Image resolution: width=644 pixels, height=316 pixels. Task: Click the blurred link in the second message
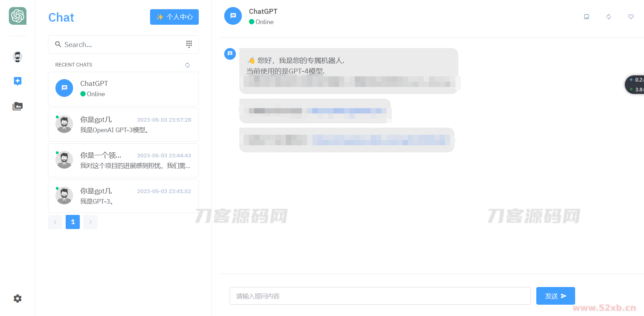pos(347,111)
